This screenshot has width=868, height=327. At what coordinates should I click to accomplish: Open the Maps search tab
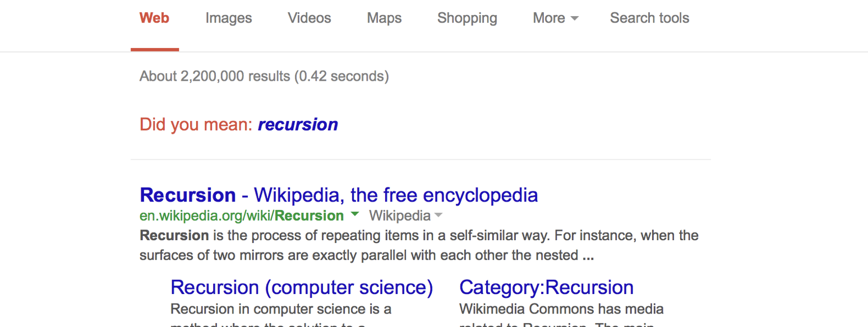pos(384,18)
